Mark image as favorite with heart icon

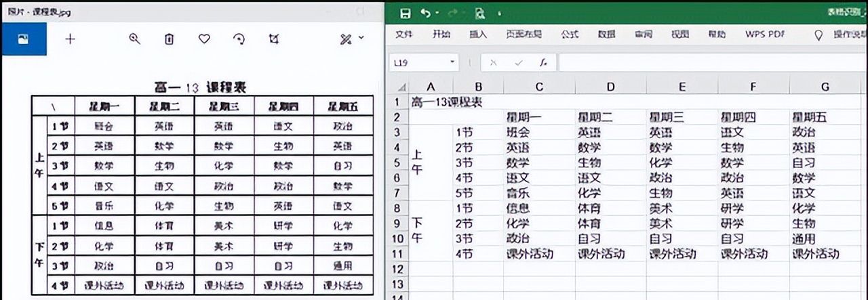(204, 39)
